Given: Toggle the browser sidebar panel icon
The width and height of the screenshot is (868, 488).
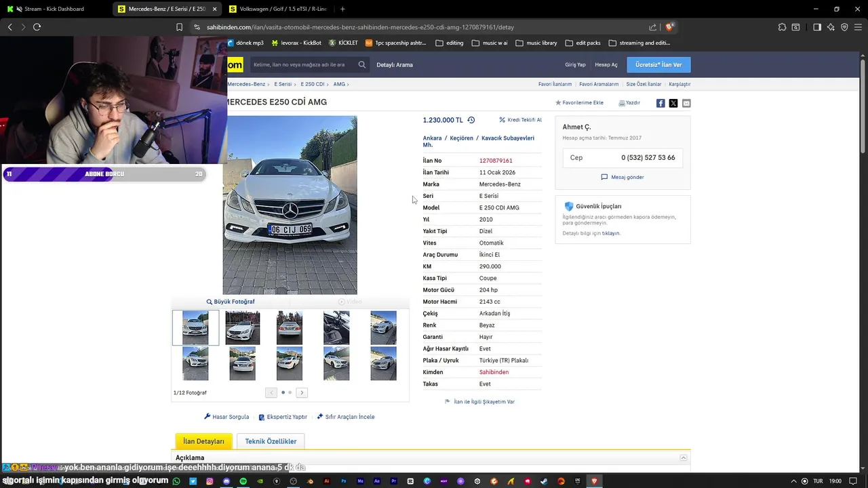Looking at the screenshot, I should 817,27.
